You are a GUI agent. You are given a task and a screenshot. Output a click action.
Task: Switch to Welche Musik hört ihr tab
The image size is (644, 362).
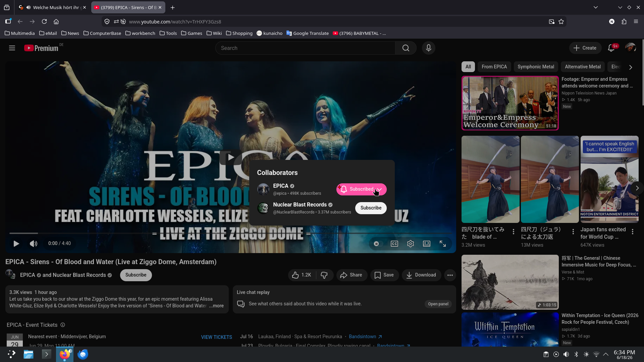tap(53, 7)
